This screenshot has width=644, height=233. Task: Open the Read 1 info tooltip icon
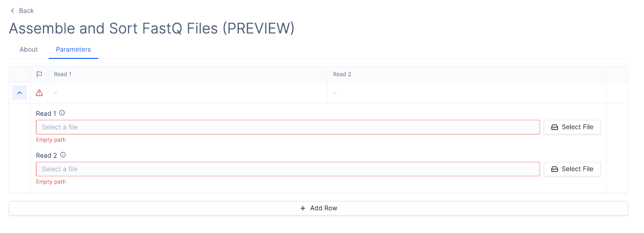(x=62, y=113)
